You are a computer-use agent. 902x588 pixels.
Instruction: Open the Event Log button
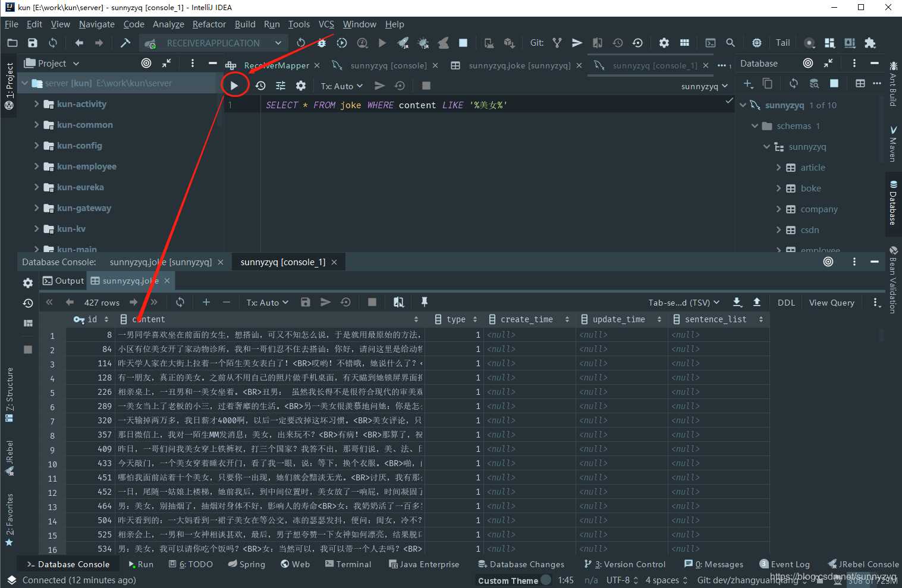point(785,564)
